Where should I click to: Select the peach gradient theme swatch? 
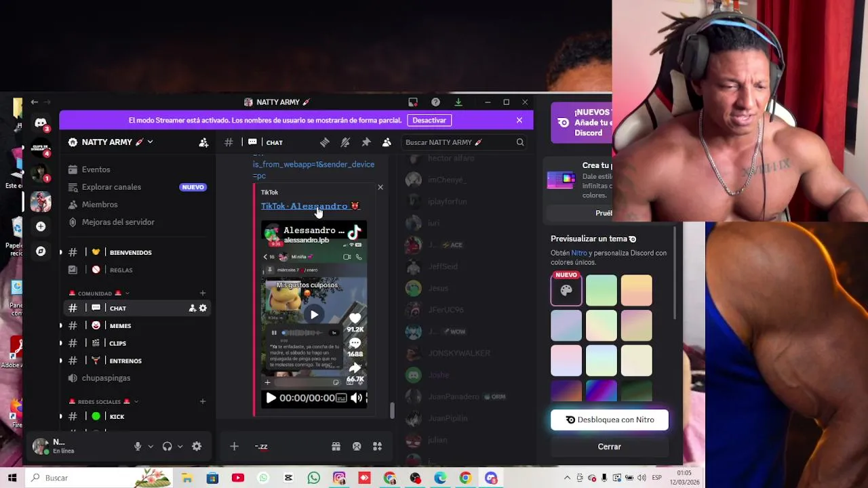pos(636,291)
